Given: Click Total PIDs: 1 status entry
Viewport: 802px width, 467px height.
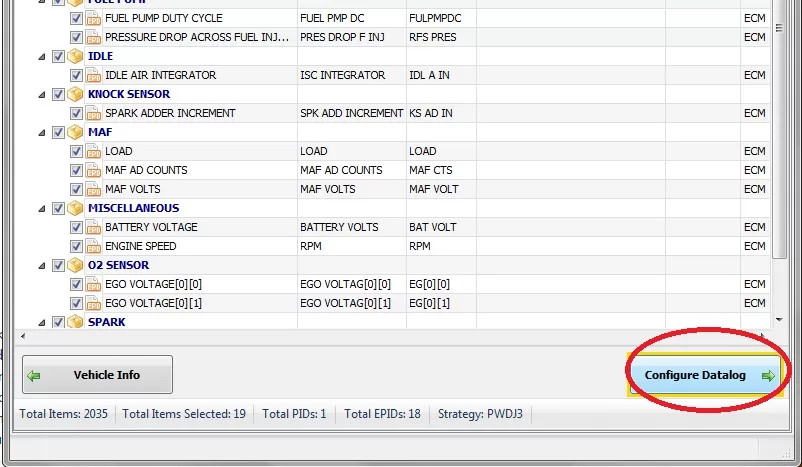Looking at the screenshot, I should (294, 414).
